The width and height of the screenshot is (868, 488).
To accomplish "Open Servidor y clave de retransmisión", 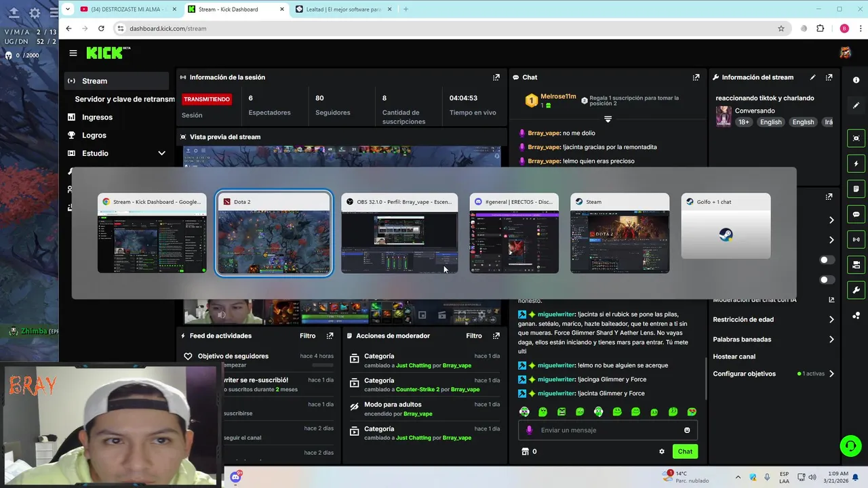I will 125,99.
